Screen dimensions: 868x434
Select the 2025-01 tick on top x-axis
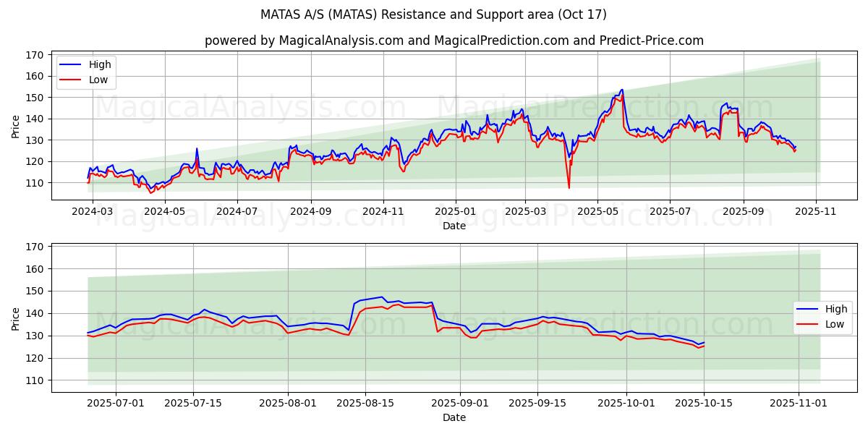pyautogui.click(x=456, y=210)
